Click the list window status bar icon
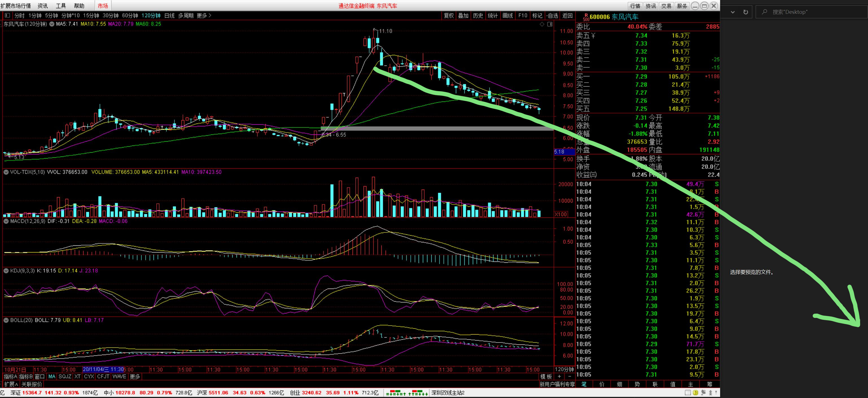The image size is (868, 398). pyautogui.click(x=688, y=393)
